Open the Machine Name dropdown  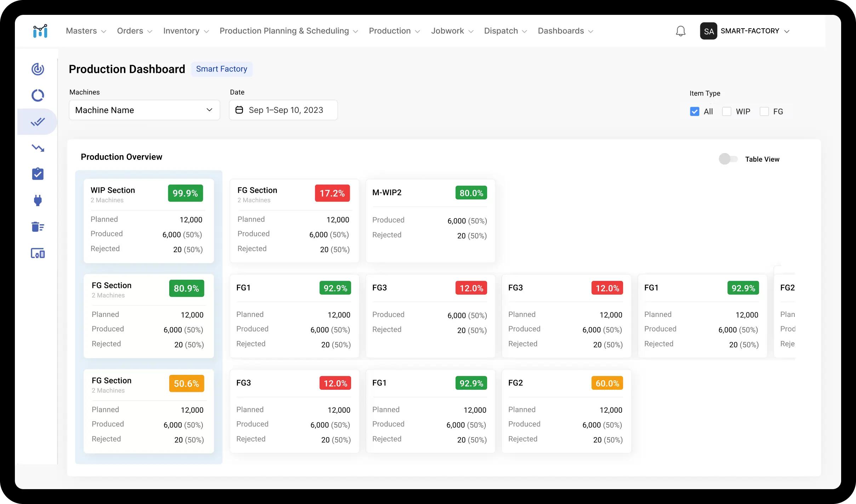coord(144,110)
